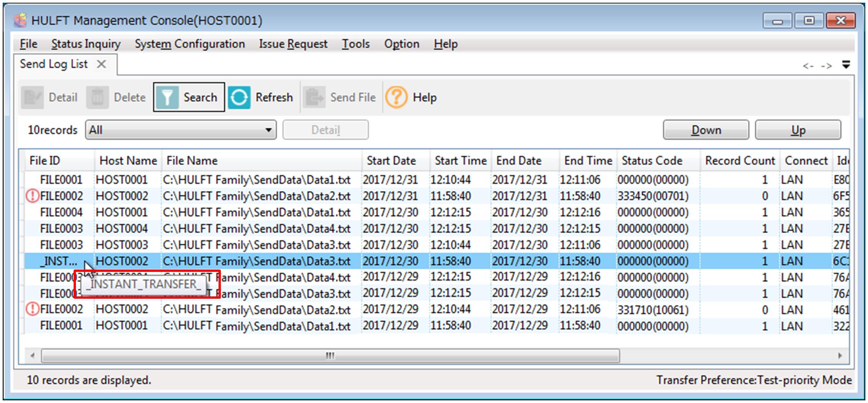
Task: Open the Help menu
Action: pyautogui.click(x=446, y=44)
